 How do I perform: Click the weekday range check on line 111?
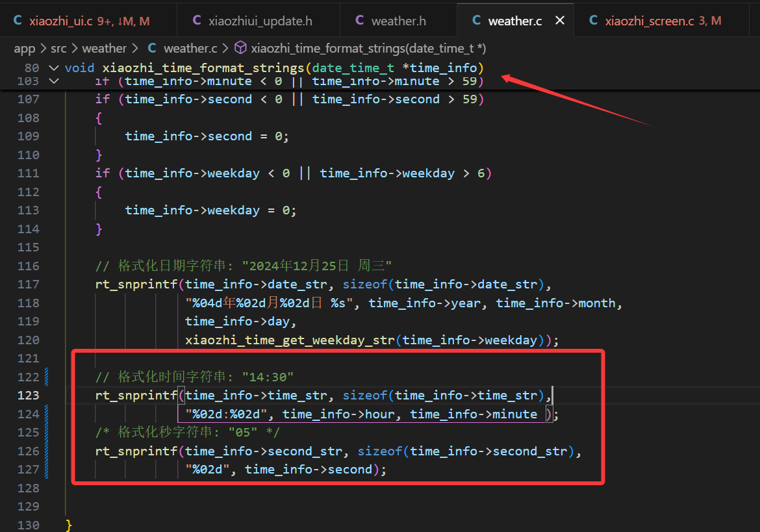point(293,173)
